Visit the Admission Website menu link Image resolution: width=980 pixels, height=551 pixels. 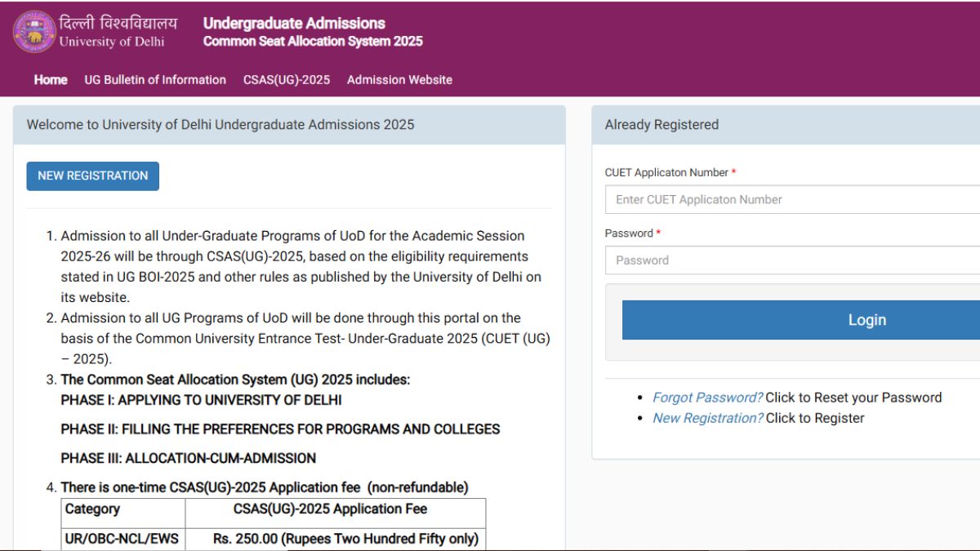399,79
